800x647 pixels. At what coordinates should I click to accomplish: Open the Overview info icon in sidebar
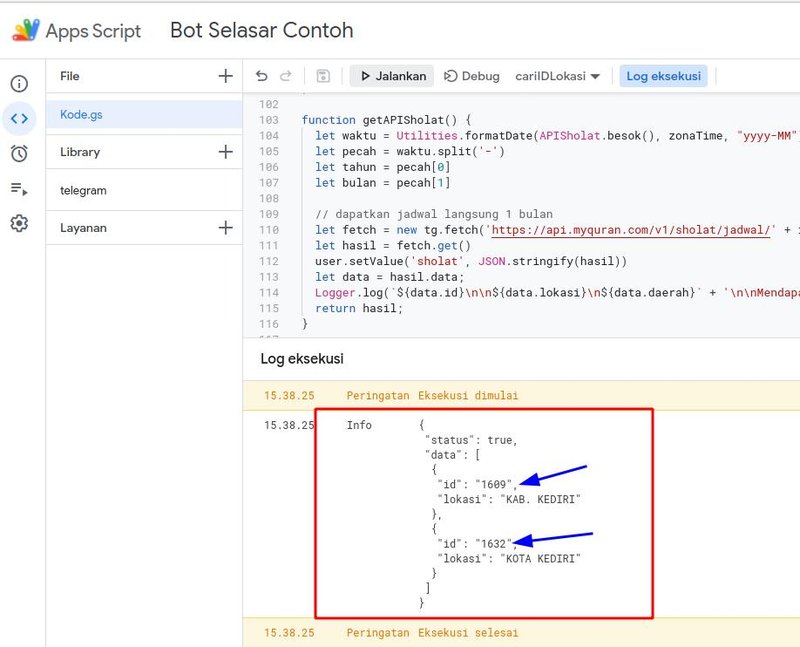pyautogui.click(x=19, y=84)
